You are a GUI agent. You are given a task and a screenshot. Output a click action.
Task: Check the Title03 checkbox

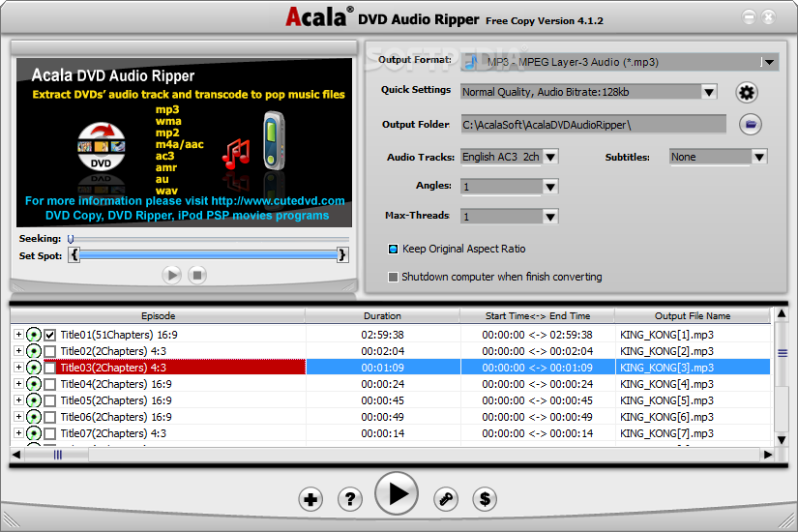point(50,368)
